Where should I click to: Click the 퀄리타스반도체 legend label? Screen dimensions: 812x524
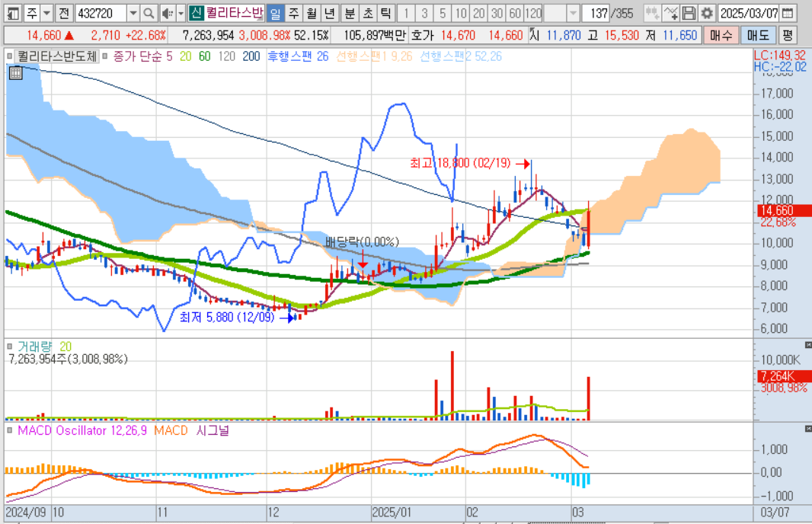(57, 56)
